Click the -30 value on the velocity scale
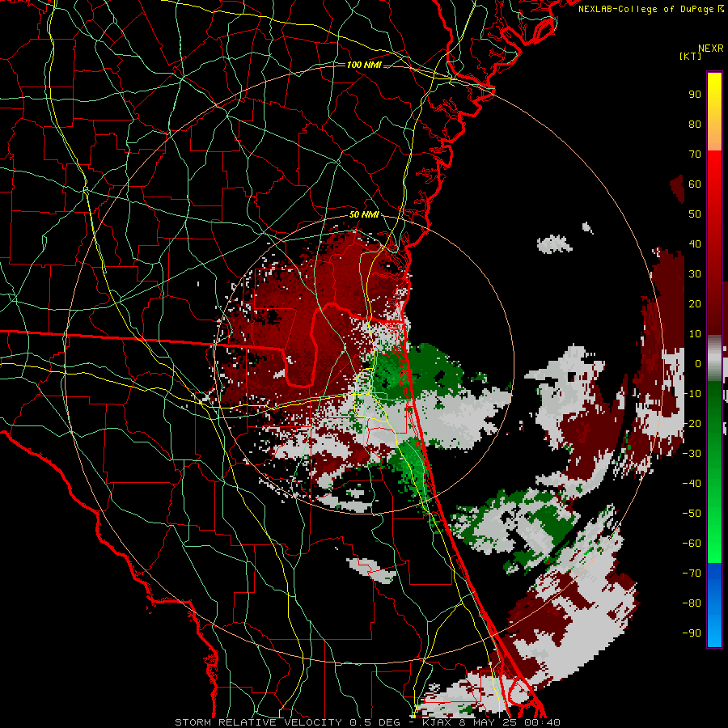The height and width of the screenshot is (728, 728). (x=692, y=454)
